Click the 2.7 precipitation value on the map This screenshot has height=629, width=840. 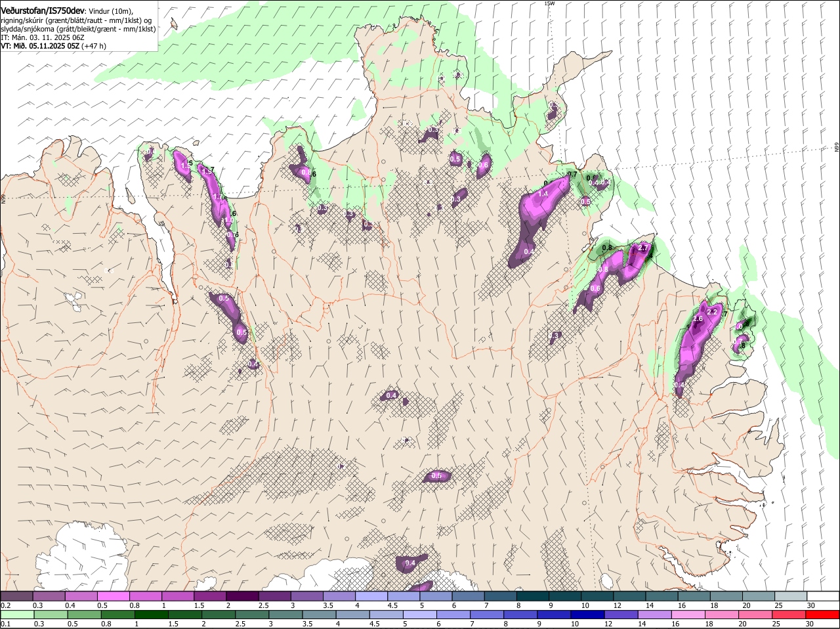coord(644,248)
